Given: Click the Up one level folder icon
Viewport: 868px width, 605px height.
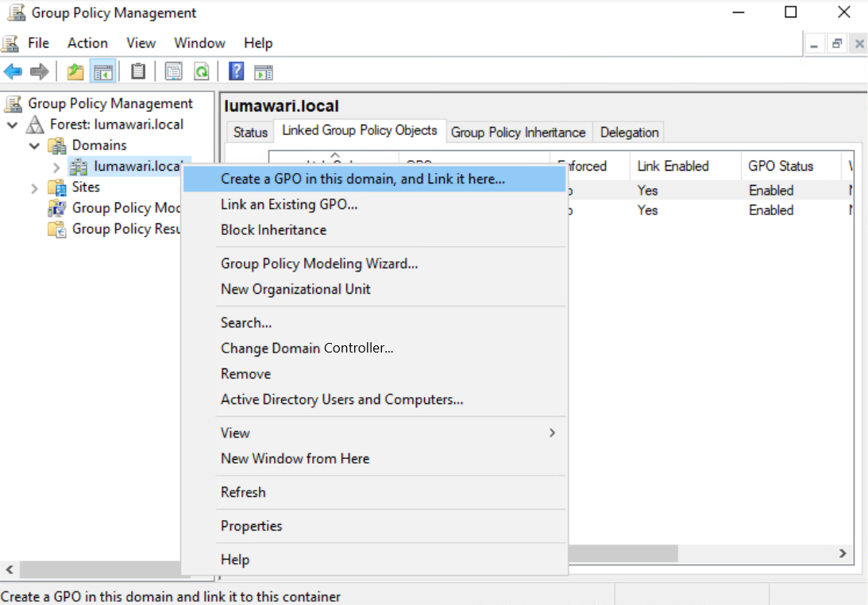Looking at the screenshot, I should click(x=75, y=71).
